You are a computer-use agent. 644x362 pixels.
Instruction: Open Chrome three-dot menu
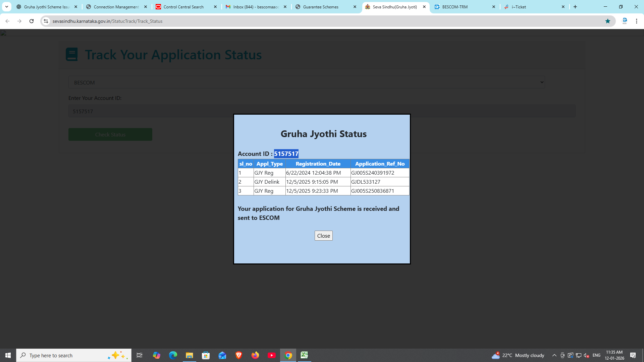636,21
